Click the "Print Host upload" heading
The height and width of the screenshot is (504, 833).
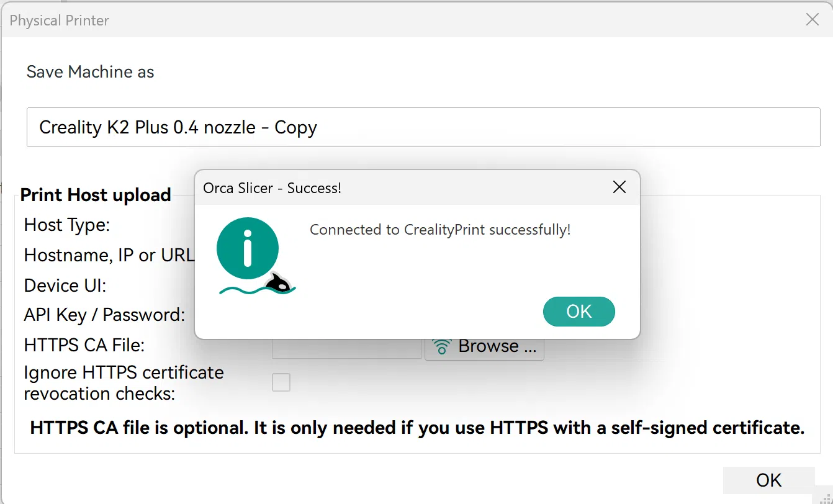click(x=96, y=195)
